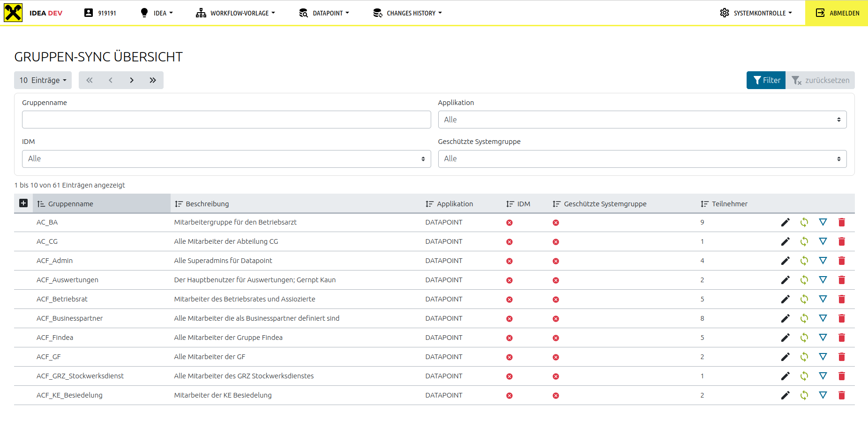This screenshot has height=421, width=868.
Task: Delete the ACF_KE_Besiedelung group
Action: pos(841,395)
